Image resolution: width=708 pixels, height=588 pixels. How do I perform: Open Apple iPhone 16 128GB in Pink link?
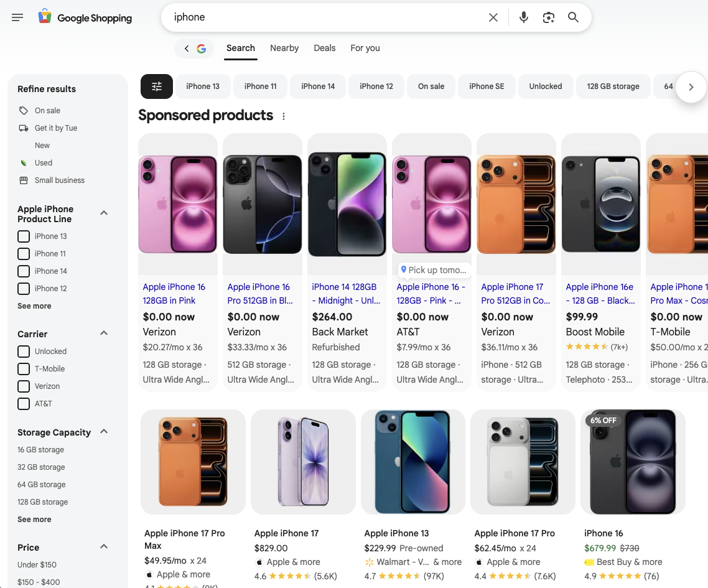coord(174,294)
